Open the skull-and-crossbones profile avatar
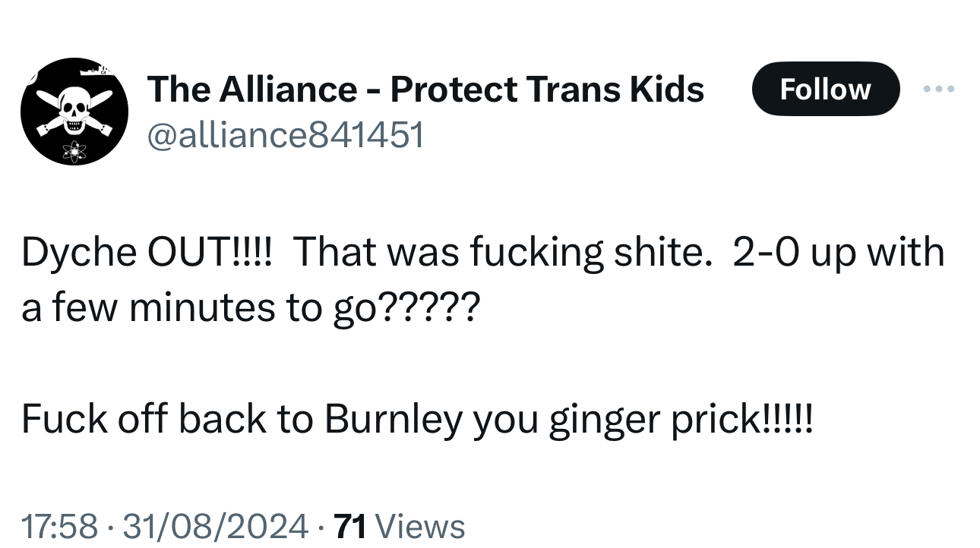 (x=74, y=112)
